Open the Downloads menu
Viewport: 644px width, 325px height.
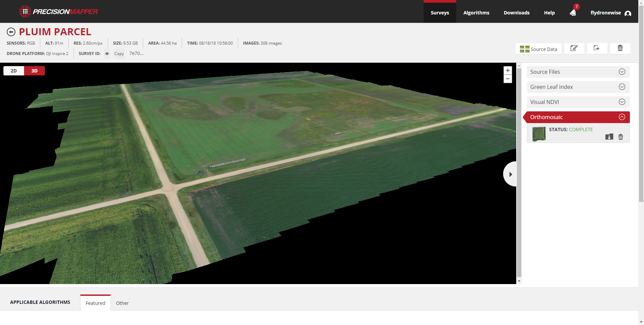point(517,13)
